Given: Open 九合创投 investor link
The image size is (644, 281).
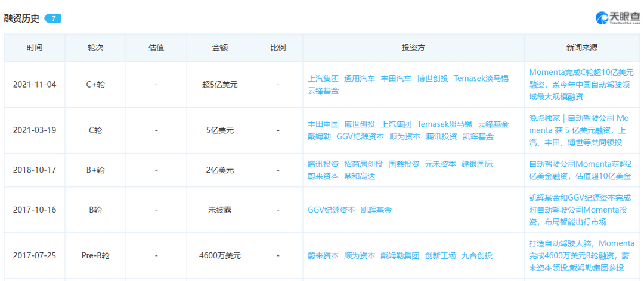Looking at the screenshot, I should tap(477, 255).
